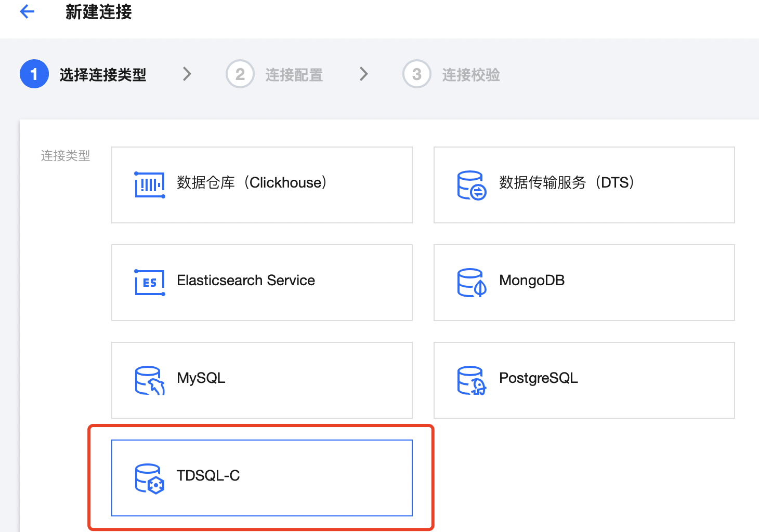Screen dimensions: 759x532
Task: Click the PostgreSQL database icon
Action: click(x=472, y=380)
